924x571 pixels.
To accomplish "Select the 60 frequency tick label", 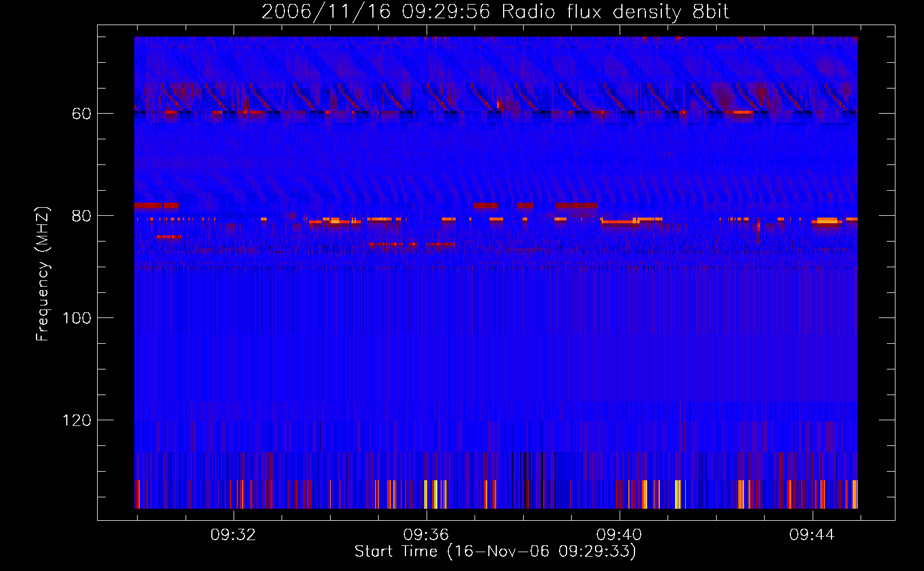I will (x=82, y=114).
